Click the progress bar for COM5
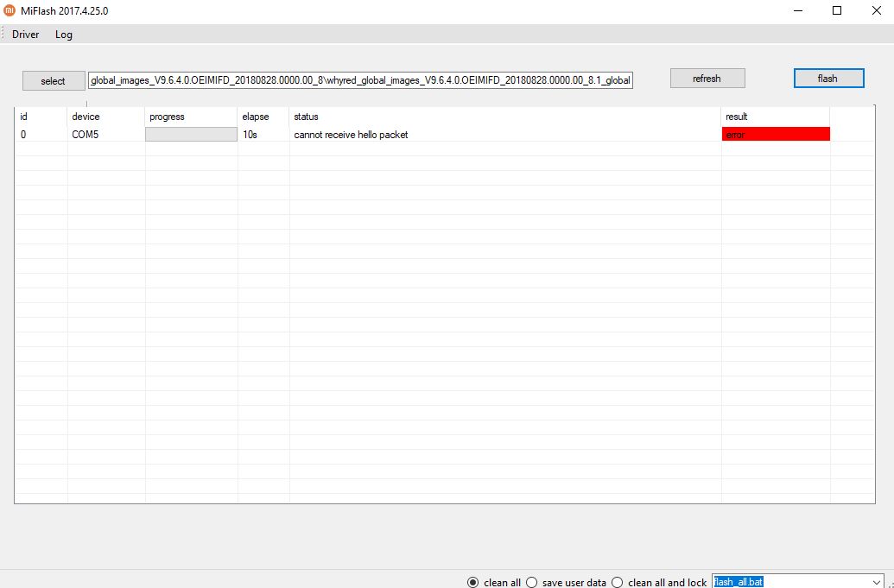This screenshot has width=894, height=588. pos(191,135)
